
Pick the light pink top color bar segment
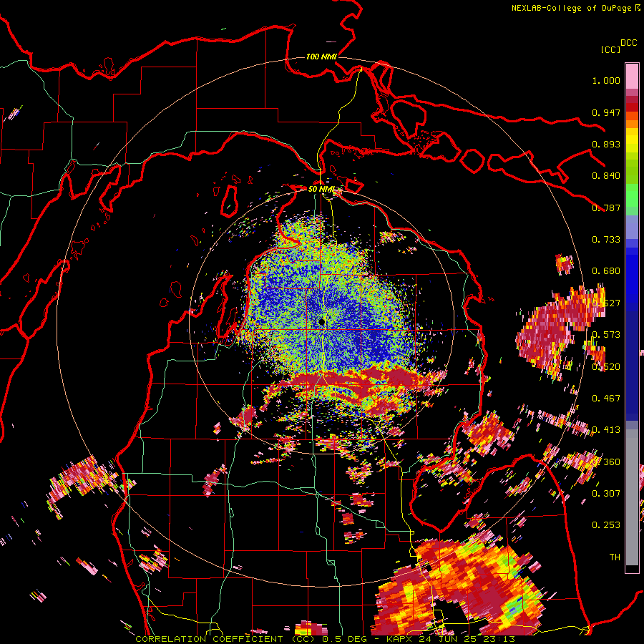click(632, 76)
